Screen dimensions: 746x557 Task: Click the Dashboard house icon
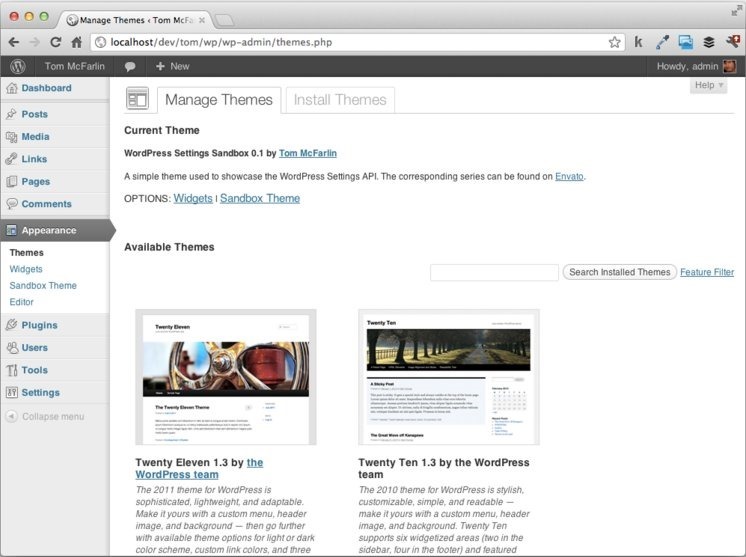(x=11, y=88)
